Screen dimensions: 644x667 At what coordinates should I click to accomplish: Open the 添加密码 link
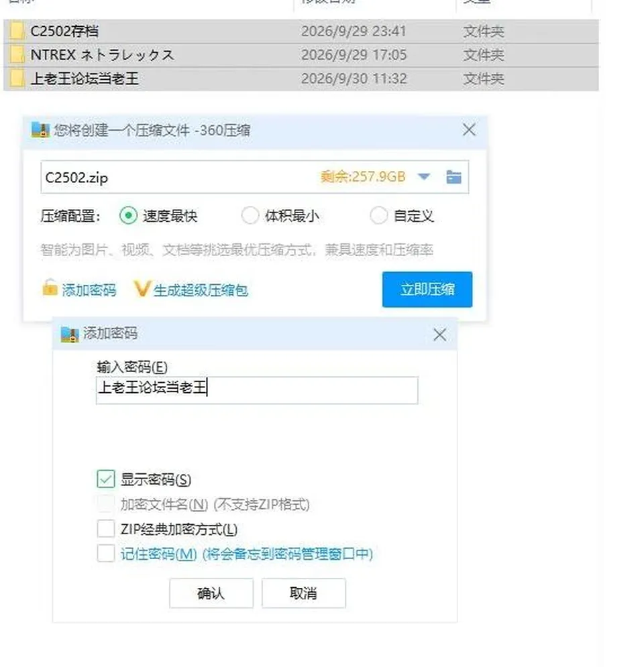[x=89, y=290]
